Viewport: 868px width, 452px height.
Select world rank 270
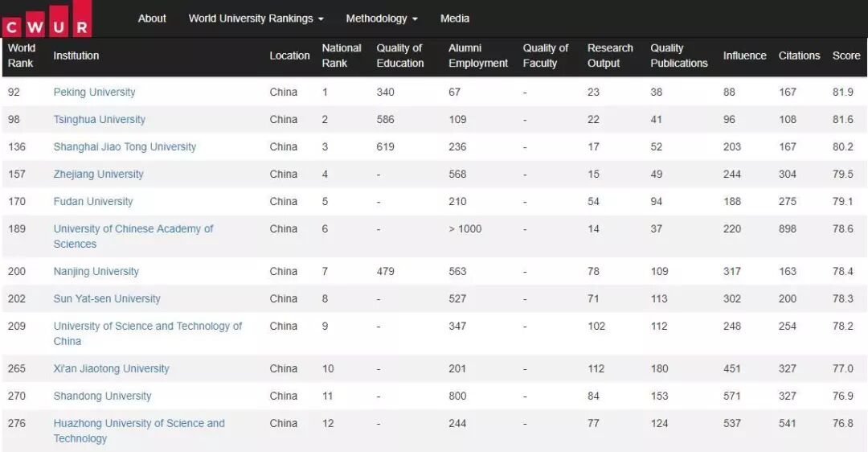click(17, 396)
